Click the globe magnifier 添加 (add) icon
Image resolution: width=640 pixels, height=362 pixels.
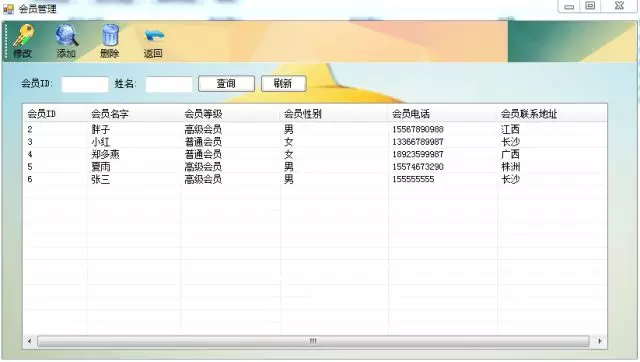(67, 36)
